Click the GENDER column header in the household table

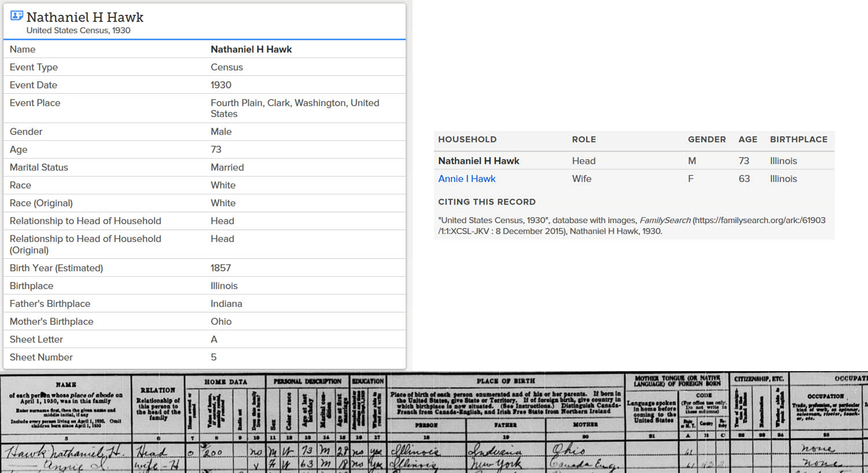707,140
